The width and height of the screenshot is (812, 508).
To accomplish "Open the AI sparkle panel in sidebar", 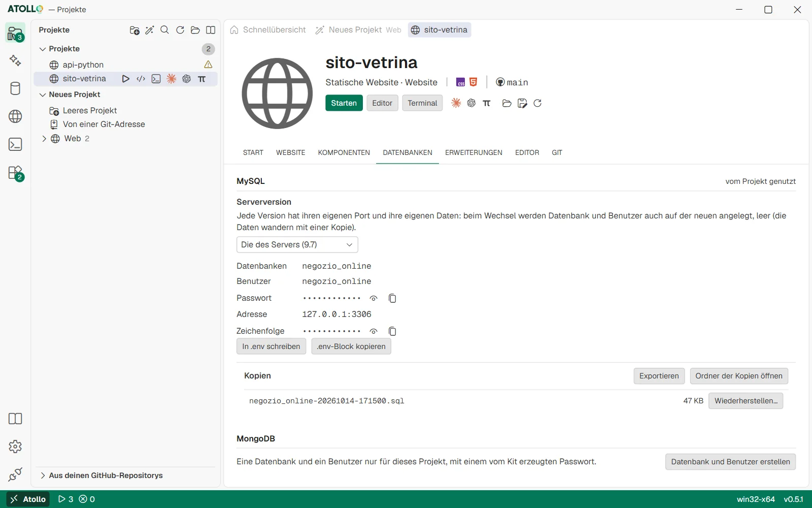I will click(x=15, y=60).
